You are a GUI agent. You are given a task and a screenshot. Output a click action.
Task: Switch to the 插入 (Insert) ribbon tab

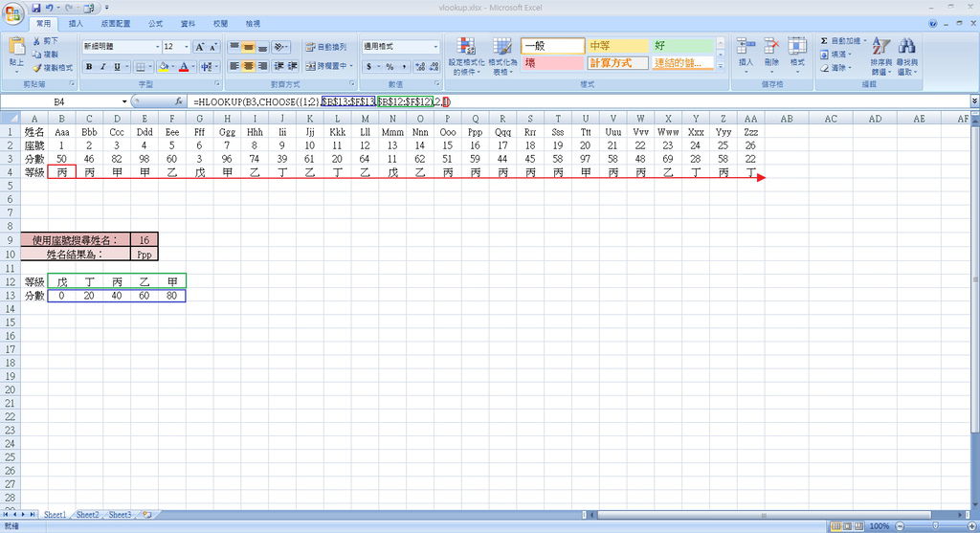(76, 23)
